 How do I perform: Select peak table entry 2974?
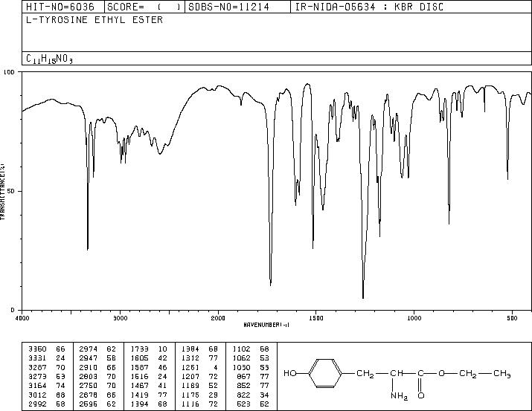[89, 349]
